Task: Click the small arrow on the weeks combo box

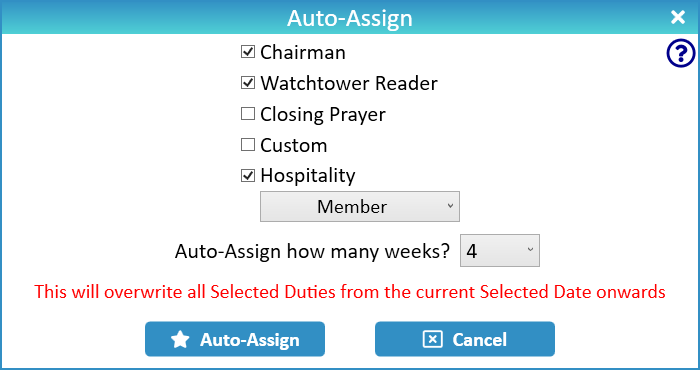Action: click(x=530, y=249)
